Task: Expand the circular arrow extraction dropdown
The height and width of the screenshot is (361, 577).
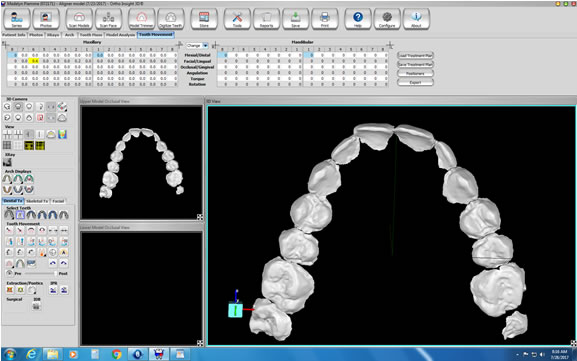Action: pyautogui.click(x=32, y=290)
